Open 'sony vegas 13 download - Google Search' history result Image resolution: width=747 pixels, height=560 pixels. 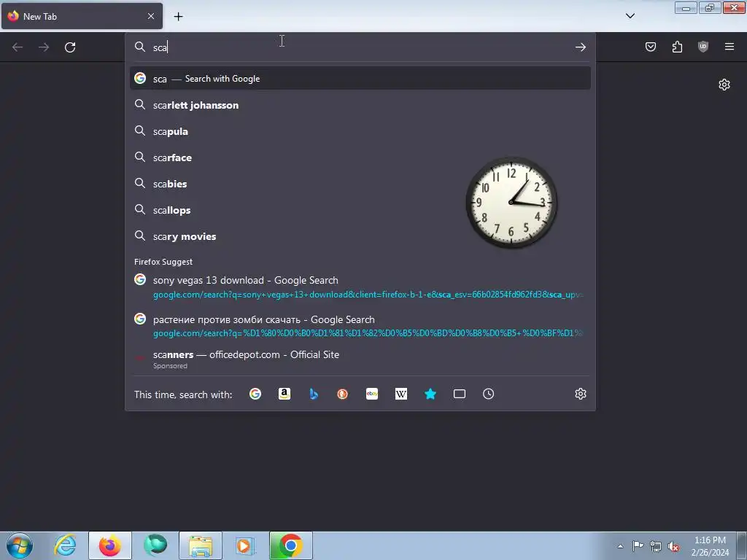[360, 287]
